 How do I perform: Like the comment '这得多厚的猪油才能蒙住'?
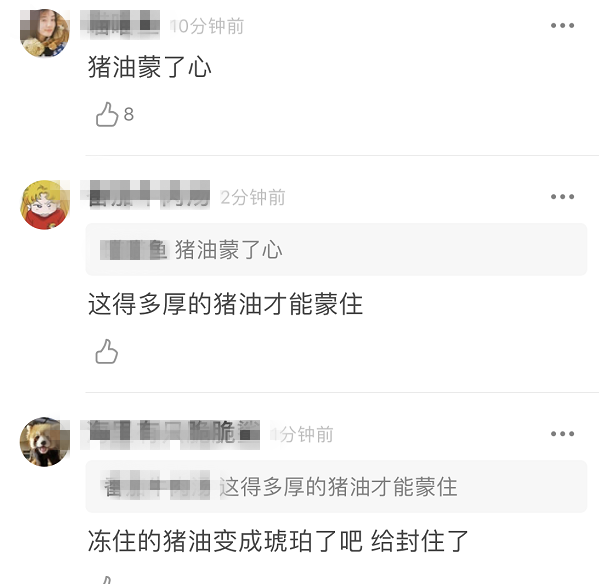coord(107,351)
